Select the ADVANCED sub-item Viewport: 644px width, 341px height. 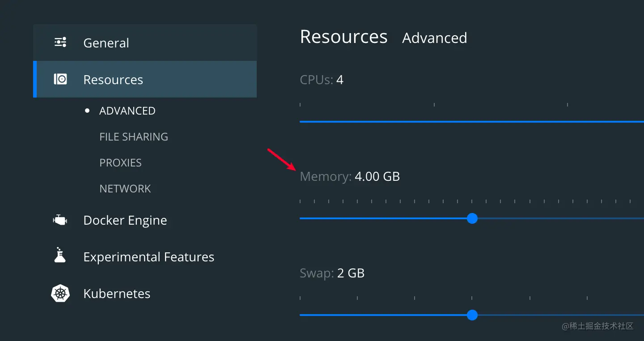point(127,111)
